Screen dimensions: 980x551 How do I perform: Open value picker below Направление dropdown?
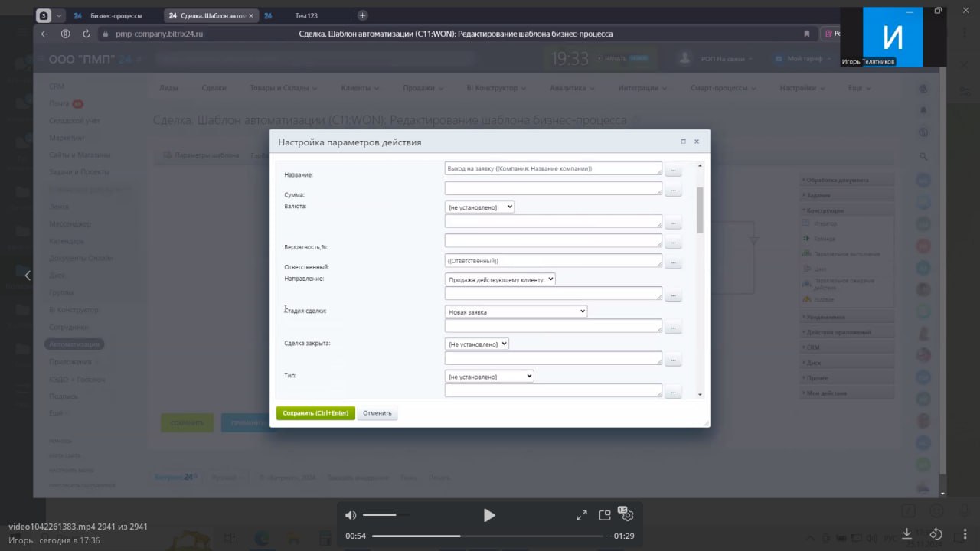pos(673,295)
